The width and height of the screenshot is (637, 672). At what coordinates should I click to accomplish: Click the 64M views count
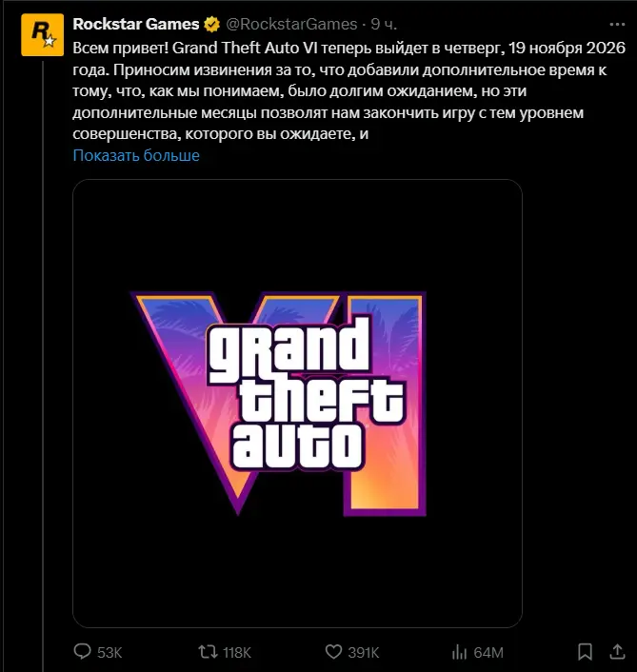point(488,652)
